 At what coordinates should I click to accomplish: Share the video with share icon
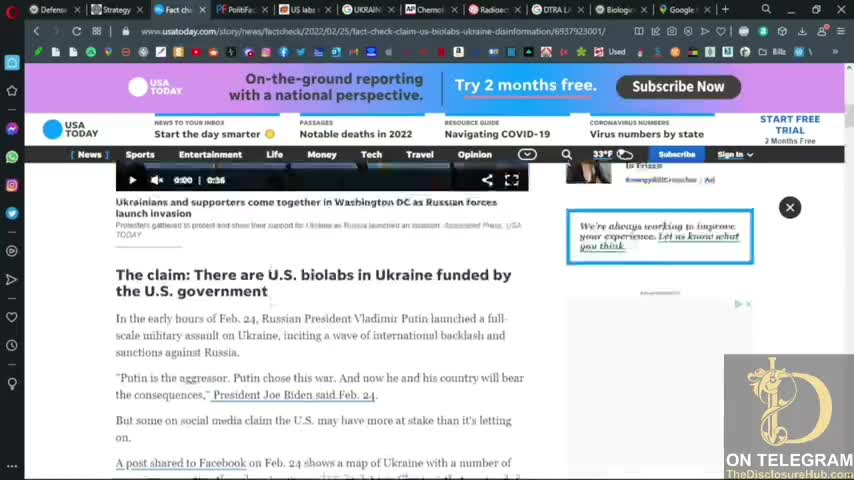click(x=487, y=180)
